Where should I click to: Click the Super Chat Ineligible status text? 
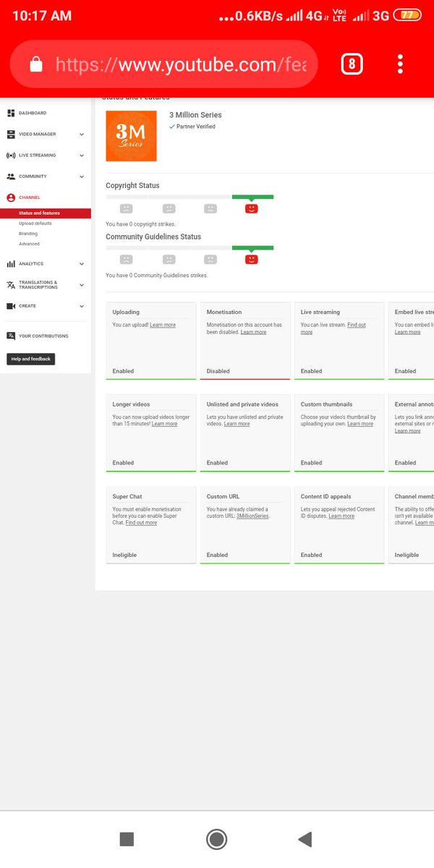[x=124, y=555]
